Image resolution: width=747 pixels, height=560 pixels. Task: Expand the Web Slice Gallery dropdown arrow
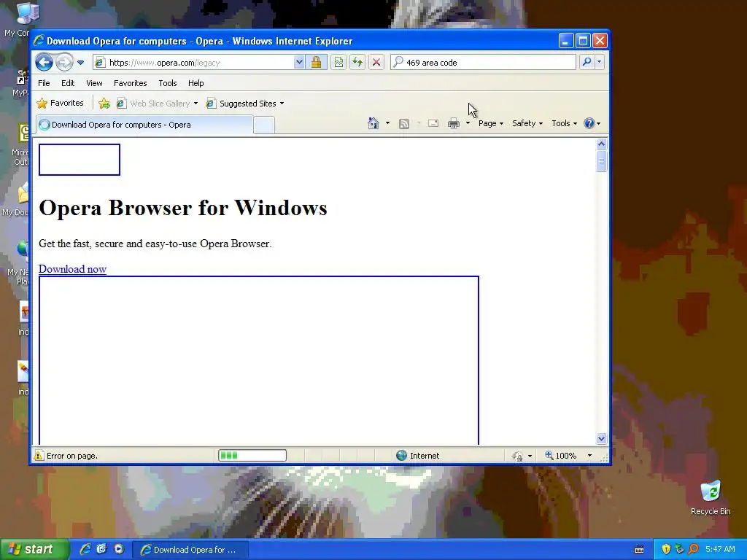[196, 104]
